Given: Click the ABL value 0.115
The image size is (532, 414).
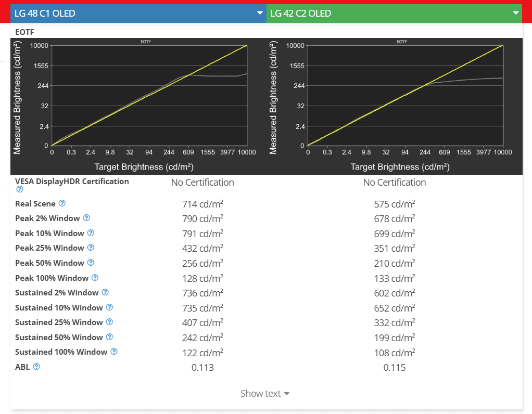Looking at the screenshot, I should coord(395,367).
